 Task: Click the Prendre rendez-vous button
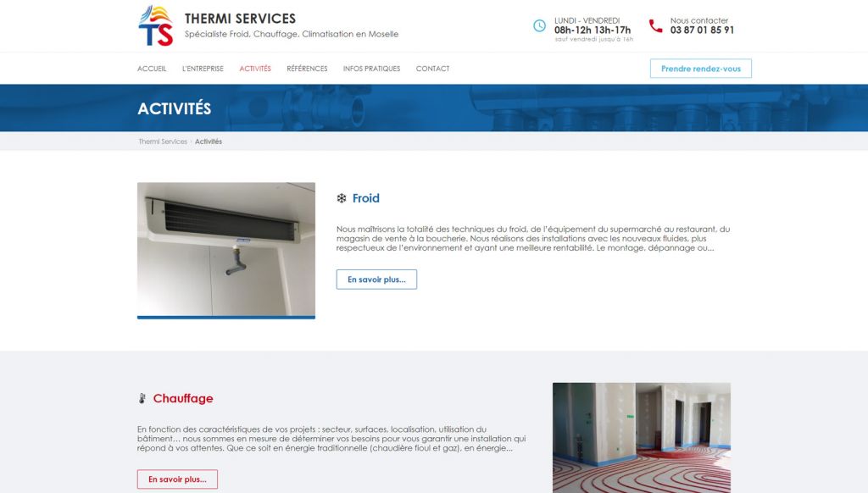tap(701, 69)
